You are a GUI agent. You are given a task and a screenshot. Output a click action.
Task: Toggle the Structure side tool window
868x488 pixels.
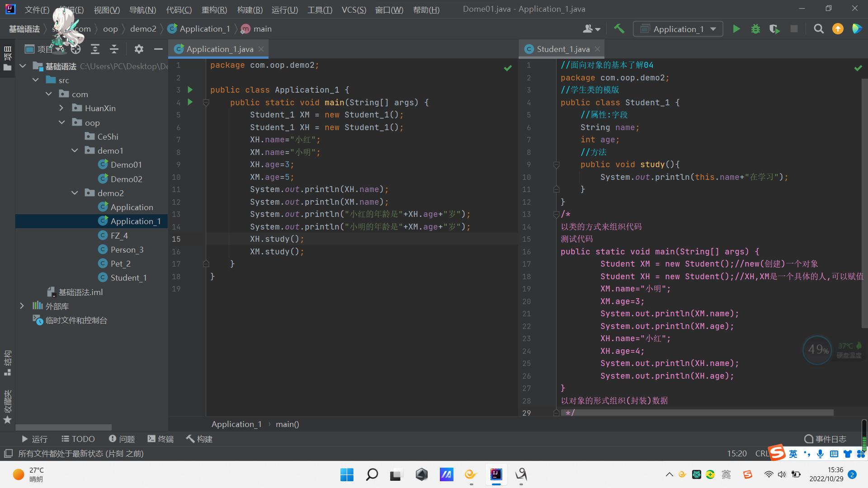(x=7, y=362)
